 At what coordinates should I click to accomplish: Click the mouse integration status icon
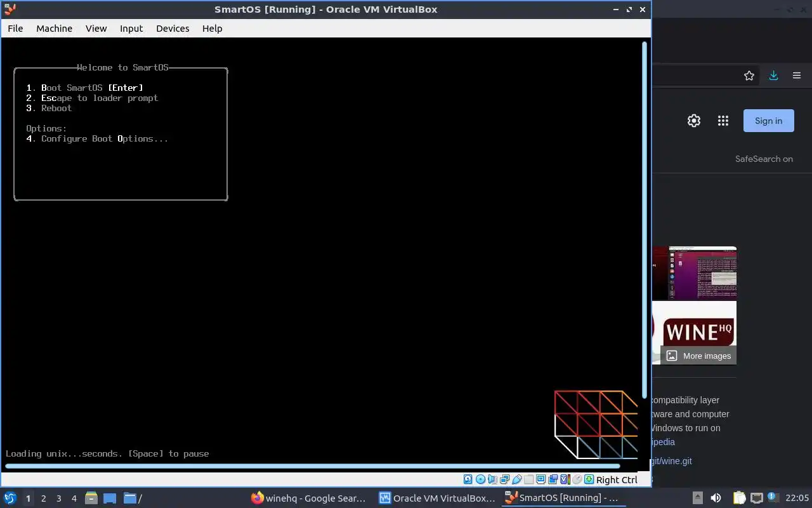[x=577, y=479]
